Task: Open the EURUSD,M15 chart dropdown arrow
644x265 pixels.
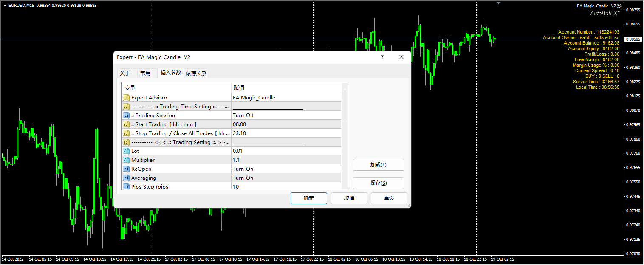Action: tap(5, 6)
